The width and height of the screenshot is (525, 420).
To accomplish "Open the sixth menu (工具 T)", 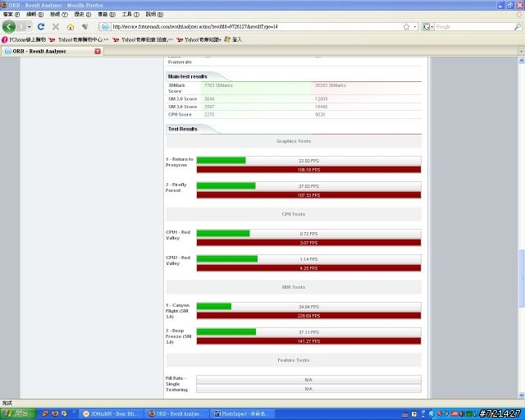I will pyautogui.click(x=130, y=14).
